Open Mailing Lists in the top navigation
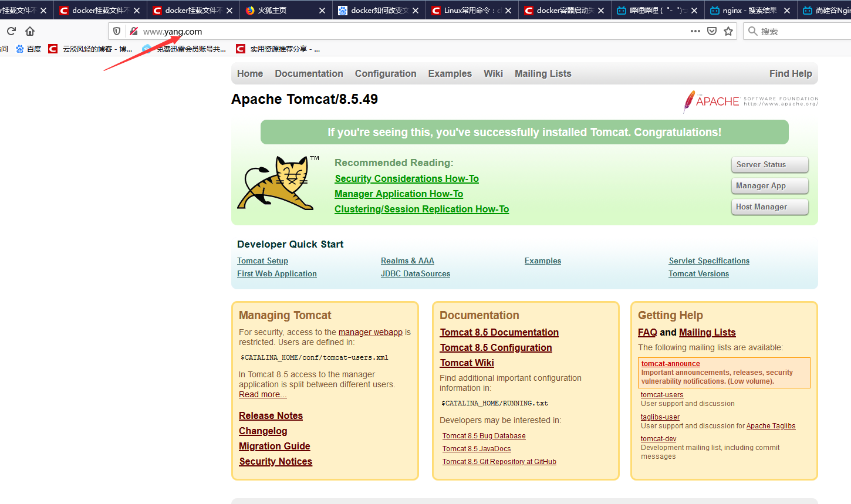The height and width of the screenshot is (504, 851). (x=543, y=73)
